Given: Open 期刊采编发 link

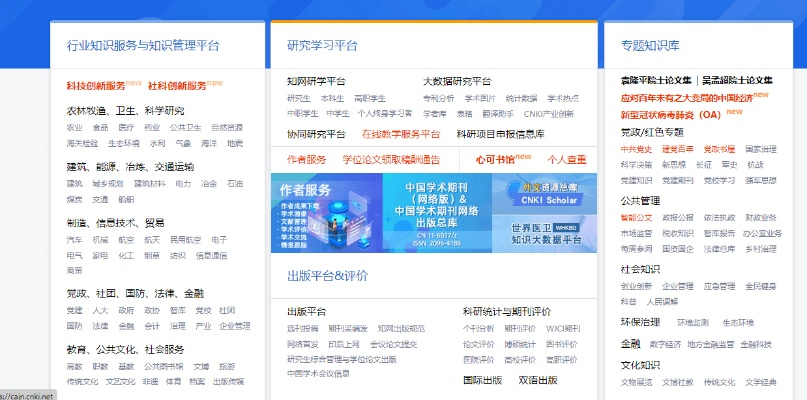Looking at the screenshot, I should tap(348, 328).
